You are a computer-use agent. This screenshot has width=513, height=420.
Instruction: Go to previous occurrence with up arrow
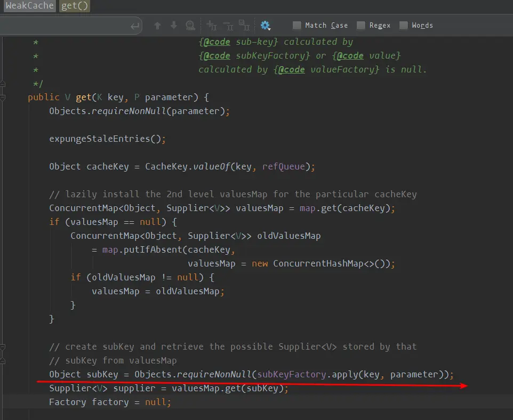(157, 26)
